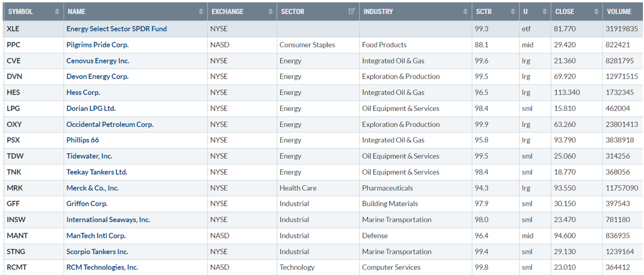Click the sort arrows in U column header
Screen dimensions: 644x275
point(545,12)
